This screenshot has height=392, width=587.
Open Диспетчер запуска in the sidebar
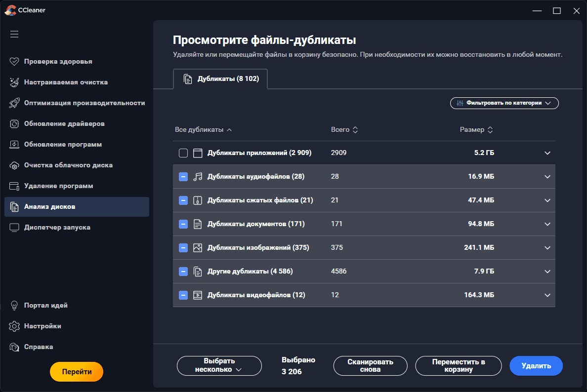[x=57, y=228]
